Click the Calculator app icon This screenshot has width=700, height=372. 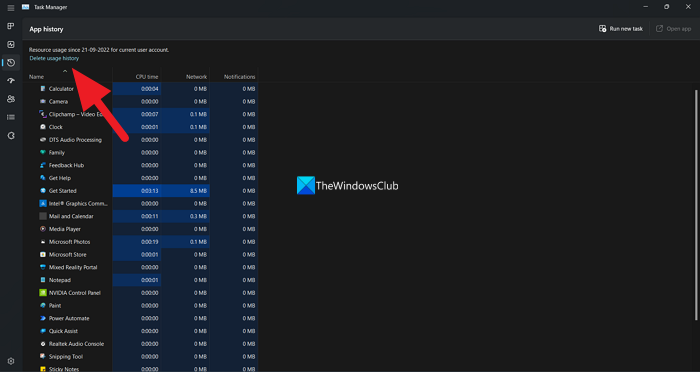click(43, 89)
